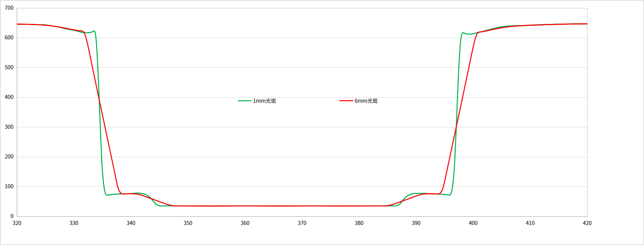Click the 600 label on vertical axis
Screen dimensions: 644x245
[9, 38]
